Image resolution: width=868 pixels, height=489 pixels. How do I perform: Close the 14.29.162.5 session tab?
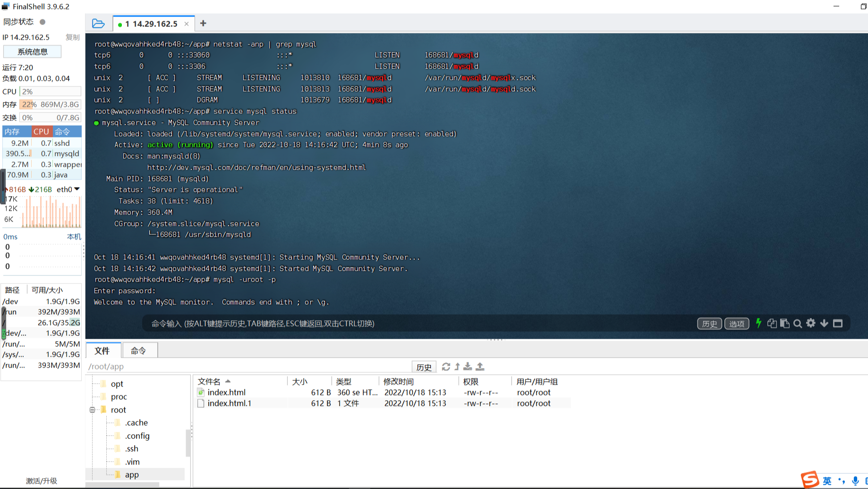point(187,24)
